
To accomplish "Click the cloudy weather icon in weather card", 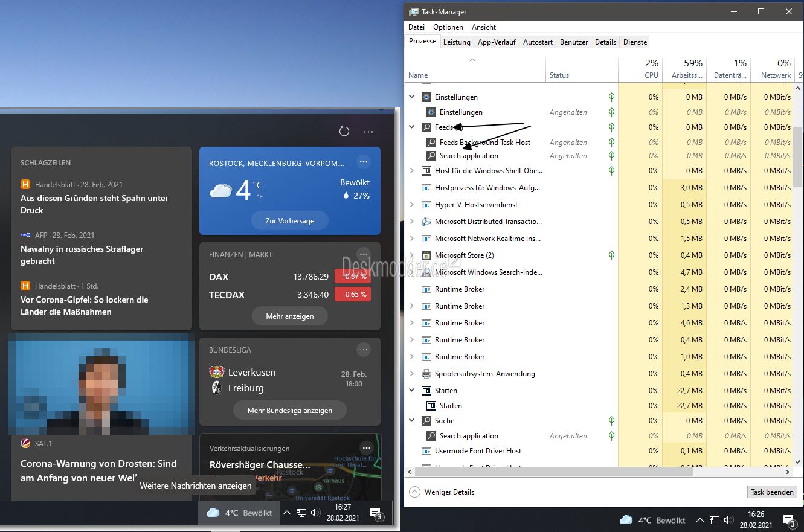I will click(220, 191).
